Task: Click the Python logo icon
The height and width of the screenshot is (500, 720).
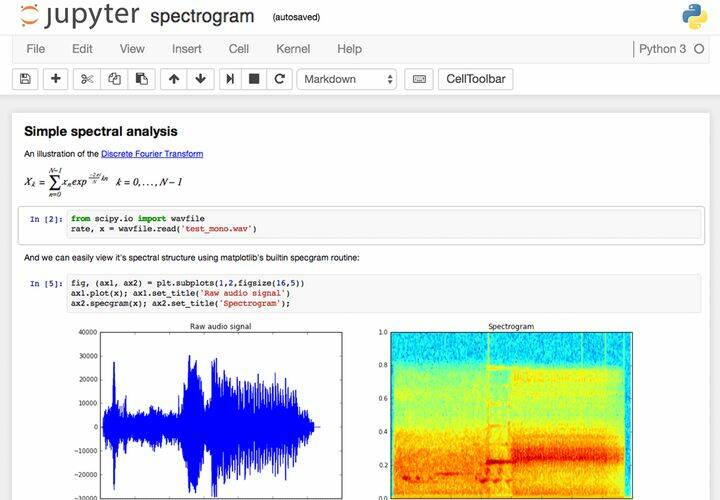Action: tap(694, 17)
